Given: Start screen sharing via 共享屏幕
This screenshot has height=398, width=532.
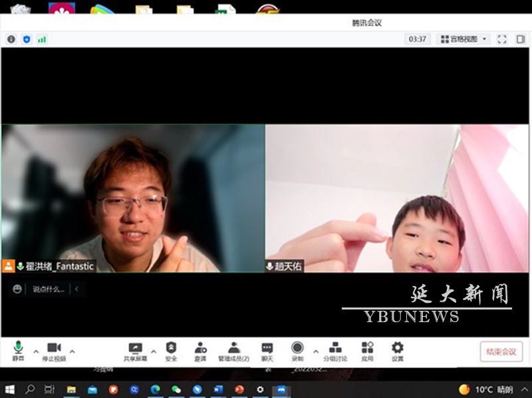Looking at the screenshot, I should pyautogui.click(x=135, y=351).
